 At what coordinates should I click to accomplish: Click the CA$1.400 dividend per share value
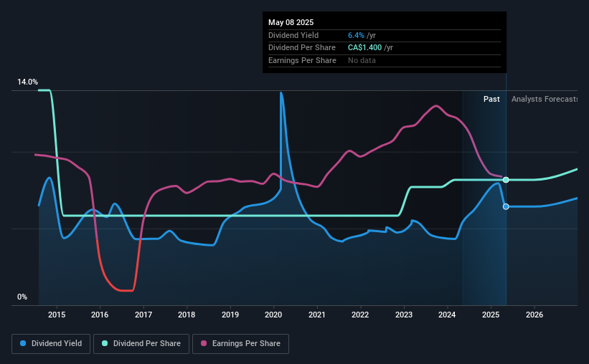(x=364, y=48)
